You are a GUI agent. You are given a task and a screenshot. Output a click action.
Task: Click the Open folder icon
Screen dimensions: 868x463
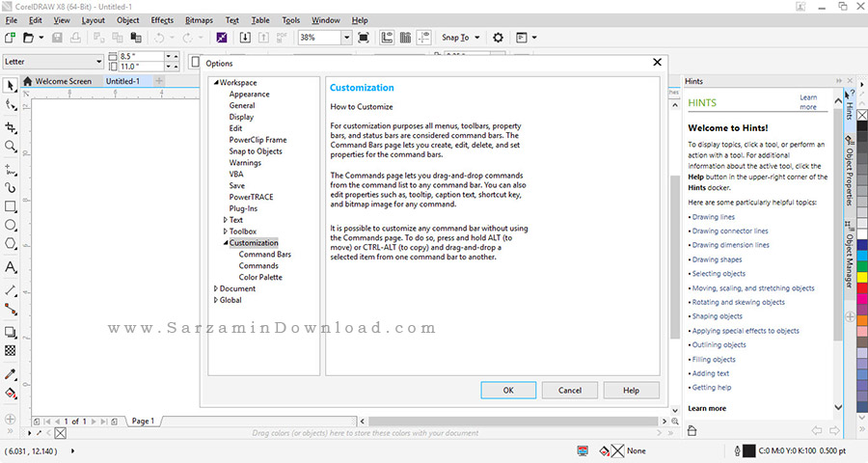[x=28, y=38]
